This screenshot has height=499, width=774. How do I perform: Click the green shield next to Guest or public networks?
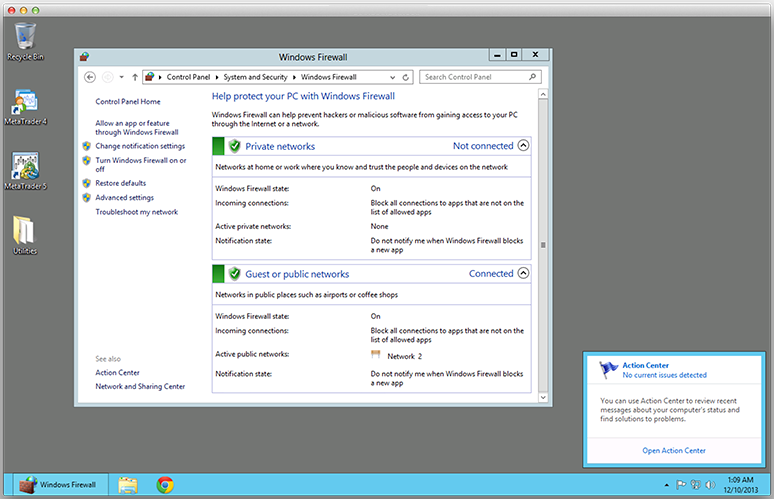pyautogui.click(x=235, y=273)
